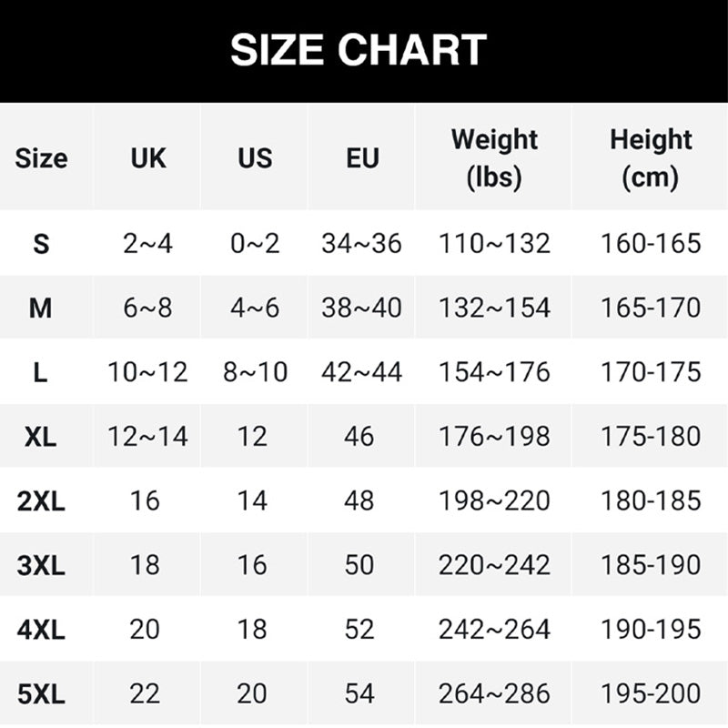Select the S size row label
This screenshot has width=728, height=728.
tap(41, 244)
